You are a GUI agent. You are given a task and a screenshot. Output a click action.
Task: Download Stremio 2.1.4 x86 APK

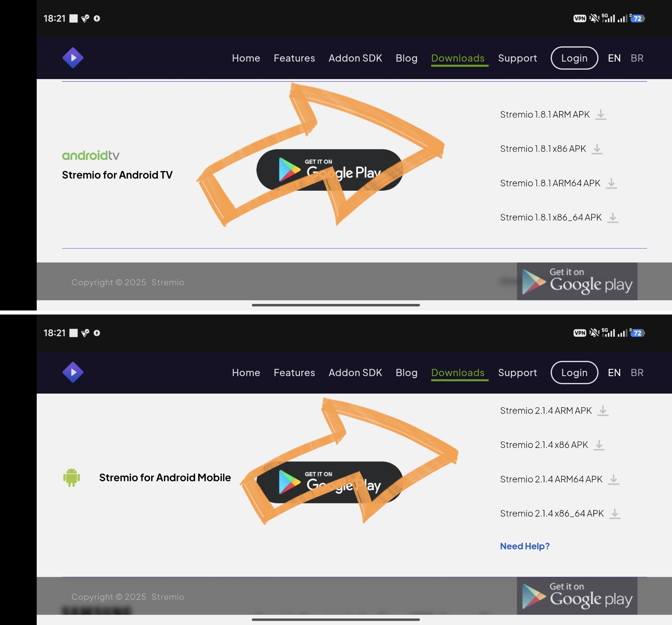[552, 445]
